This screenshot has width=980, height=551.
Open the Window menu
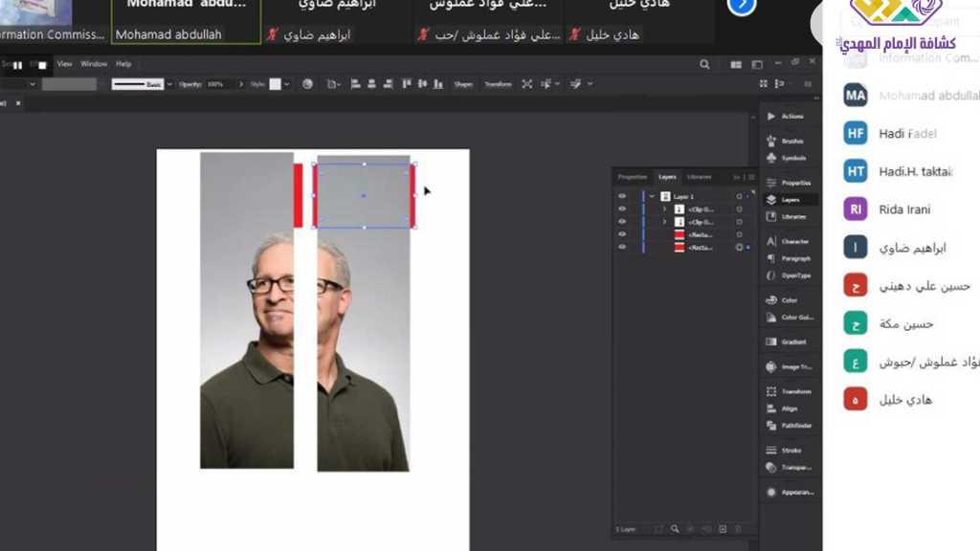pyautogui.click(x=94, y=64)
